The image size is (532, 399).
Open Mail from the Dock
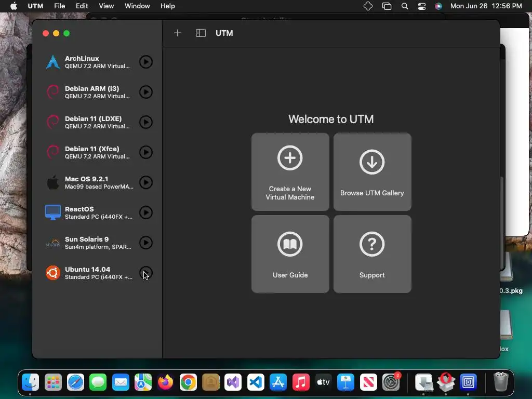click(121, 382)
